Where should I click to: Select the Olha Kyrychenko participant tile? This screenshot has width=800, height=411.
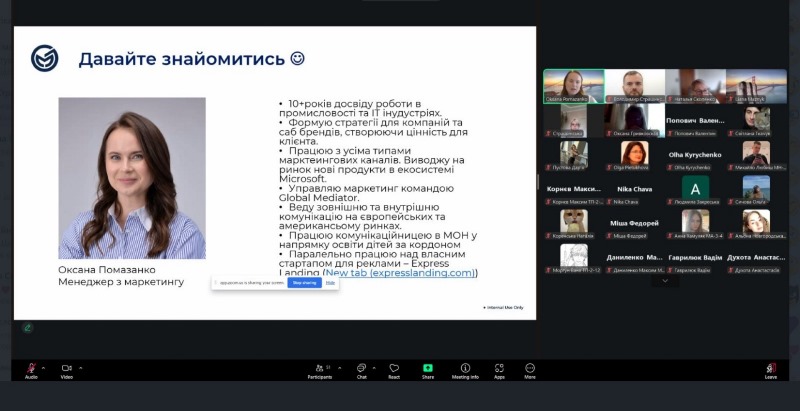(x=695, y=155)
